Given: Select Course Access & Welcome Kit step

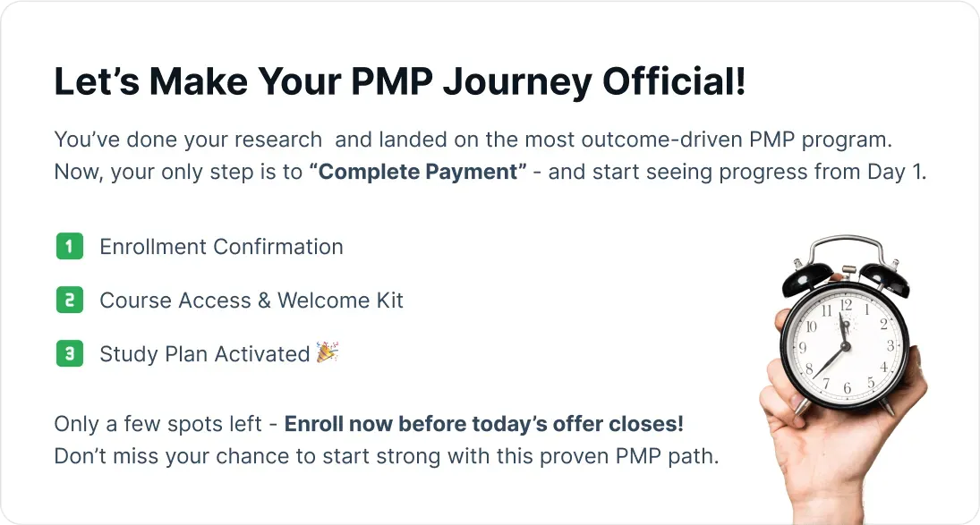Looking at the screenshot, I should pos(251,301).
